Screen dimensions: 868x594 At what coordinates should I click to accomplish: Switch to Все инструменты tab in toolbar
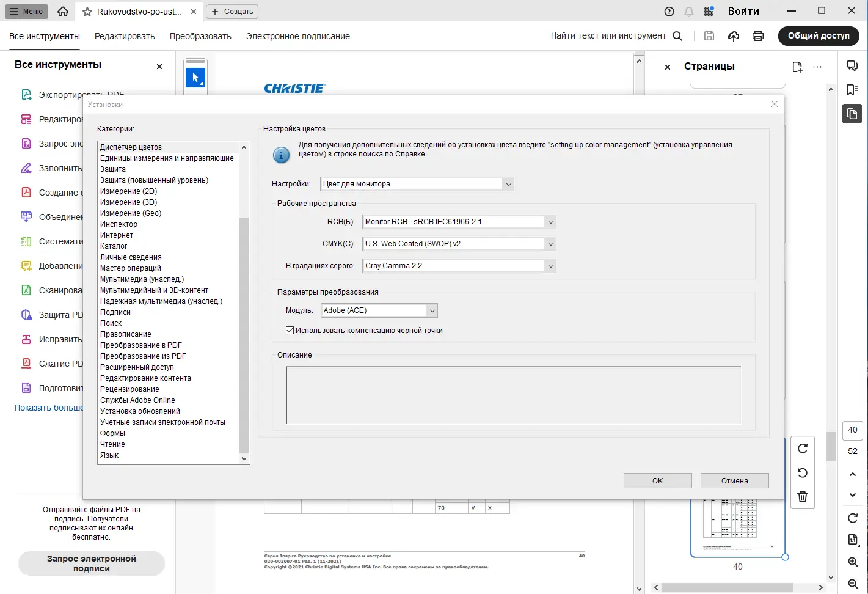pos(45,36)
